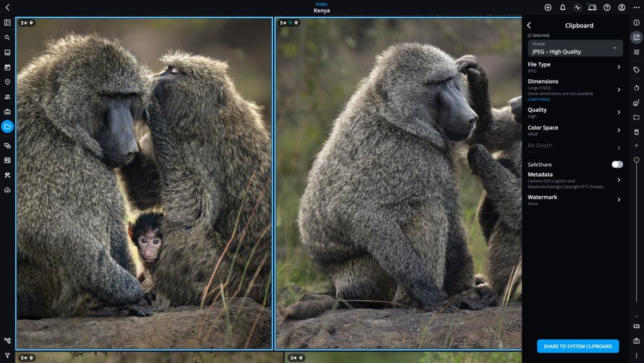Expand the Color Space option
The height and width of the screenshot is (363, 644).
pos(574,130)
